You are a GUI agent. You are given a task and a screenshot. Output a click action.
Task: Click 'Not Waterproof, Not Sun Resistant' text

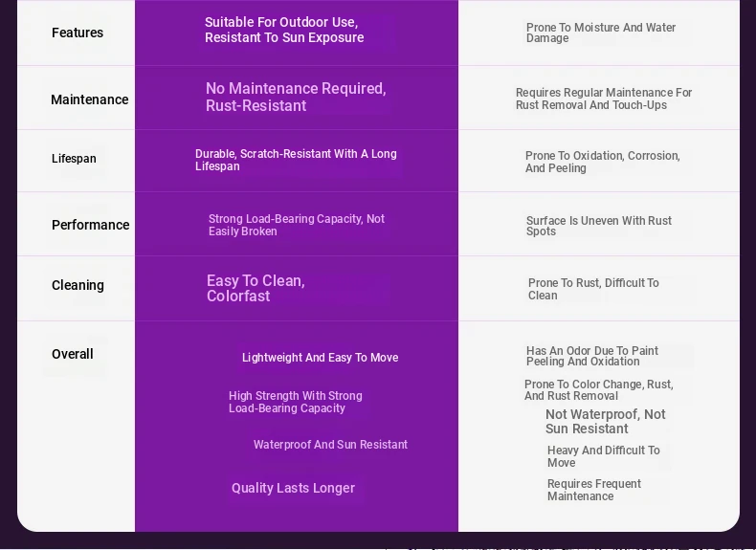point(605,422)
